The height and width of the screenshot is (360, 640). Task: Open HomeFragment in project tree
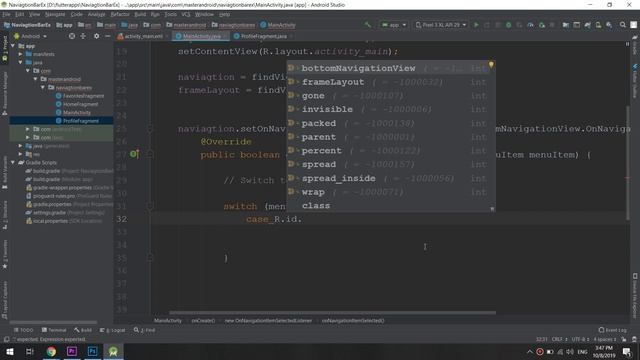(x=80, y=104)
